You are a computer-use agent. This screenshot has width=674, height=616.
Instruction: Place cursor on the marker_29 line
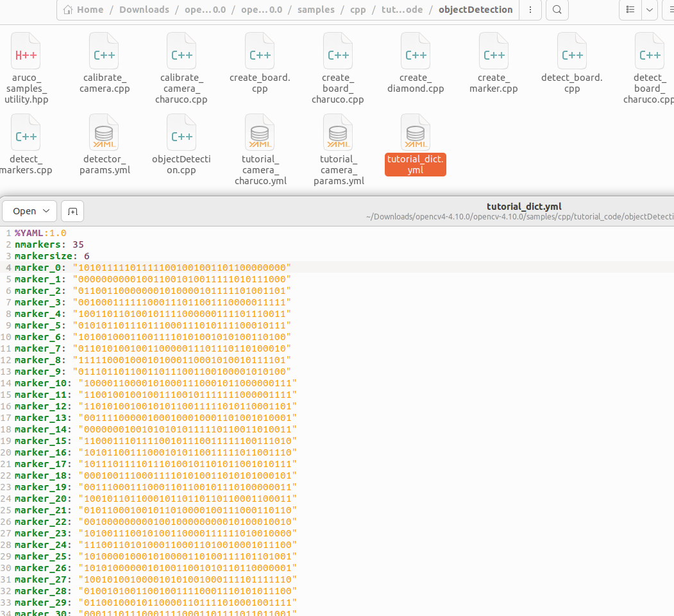[x=156, y=603]
